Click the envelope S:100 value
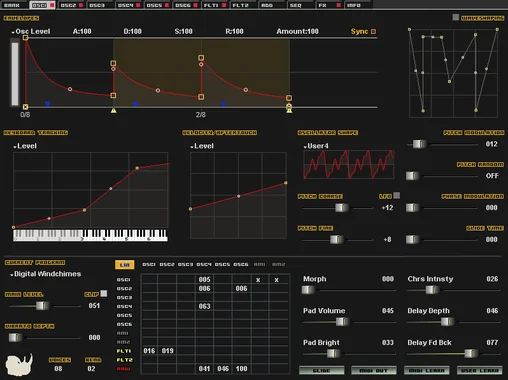This screenshot has height=380, width=508. pyautogui.click(x=183, y=31)
